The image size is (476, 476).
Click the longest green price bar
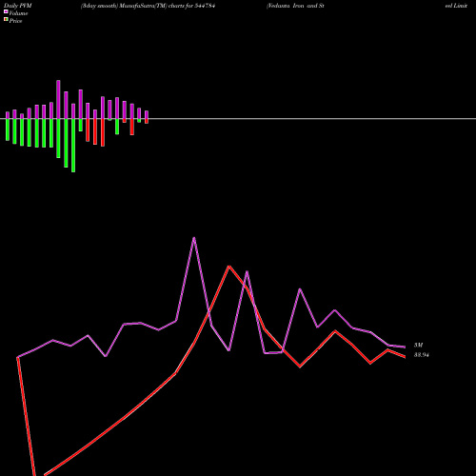(73, 146)
